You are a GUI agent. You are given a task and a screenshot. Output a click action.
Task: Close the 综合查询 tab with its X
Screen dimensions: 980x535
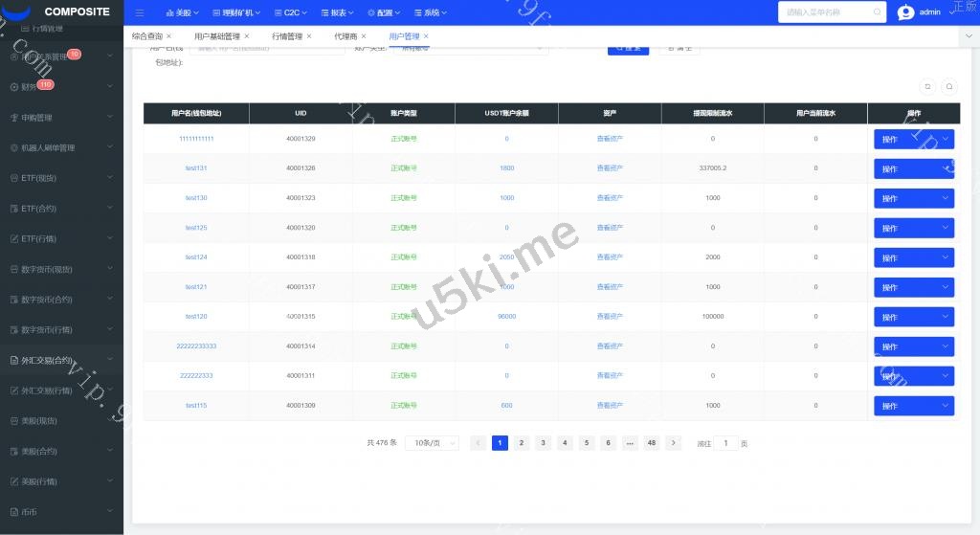169,36
